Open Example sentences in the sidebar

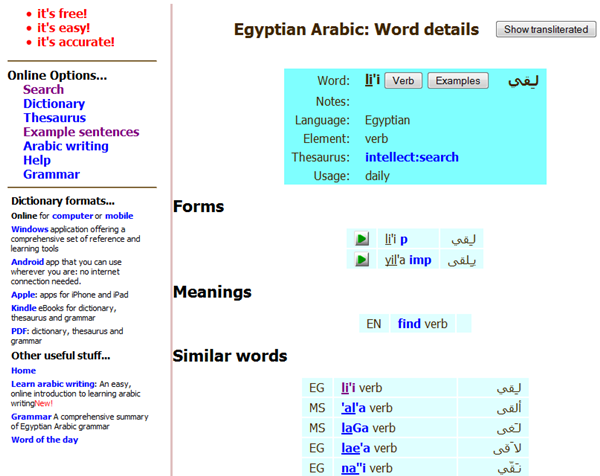(81, 132)
